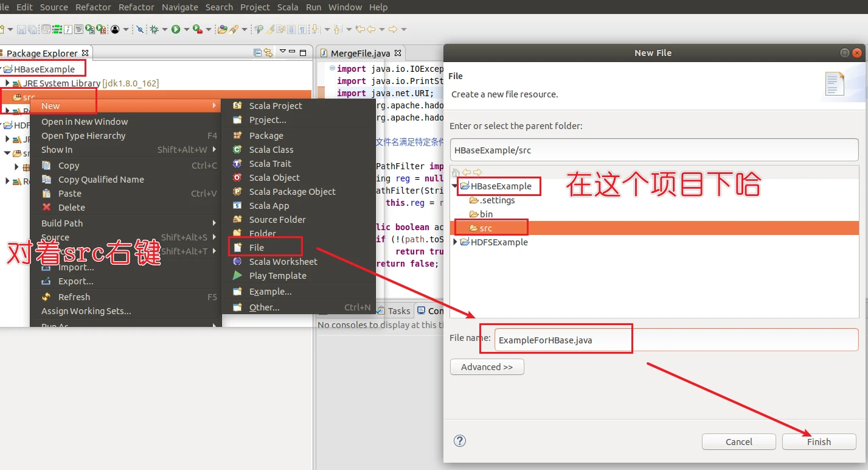Close the MergeFile.java editor tab
Viewport: 868px width, 470px height.
(398, 54)
